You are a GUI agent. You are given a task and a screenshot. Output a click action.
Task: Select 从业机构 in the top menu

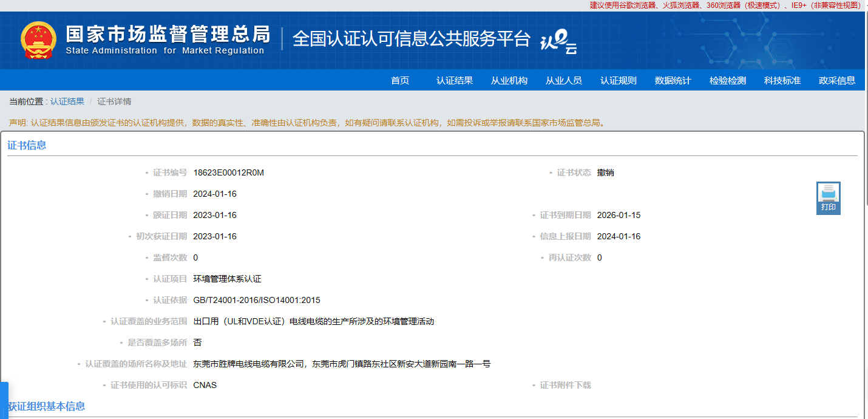tap(509, 80)
